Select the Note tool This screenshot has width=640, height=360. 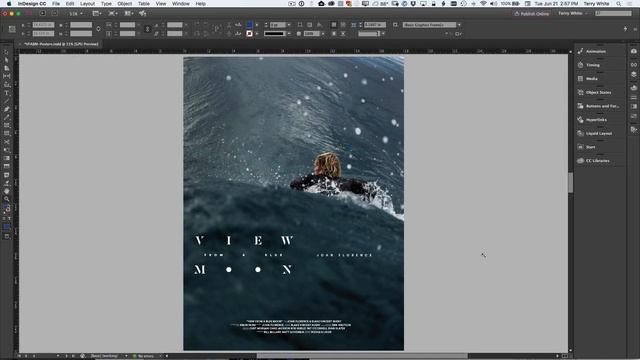pos(7,175)
